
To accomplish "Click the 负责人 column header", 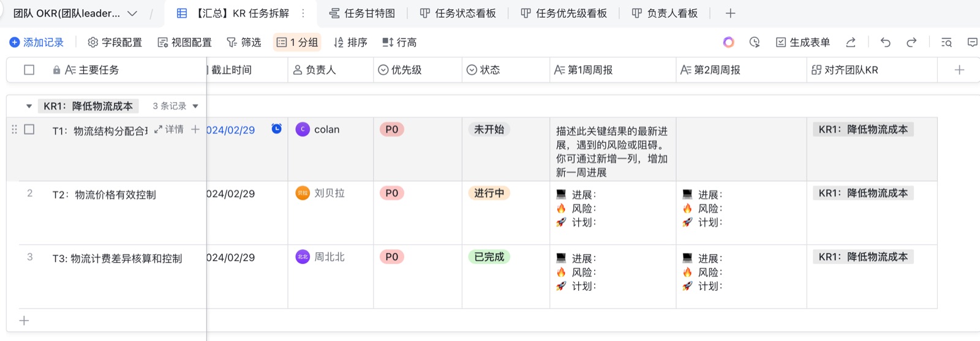I will point(331,70).
